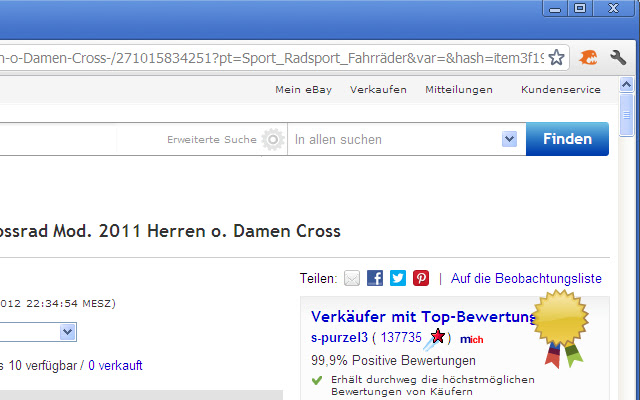Click the browser address bar URL
This screenshot has width=640, height=400.
point(272,58)
